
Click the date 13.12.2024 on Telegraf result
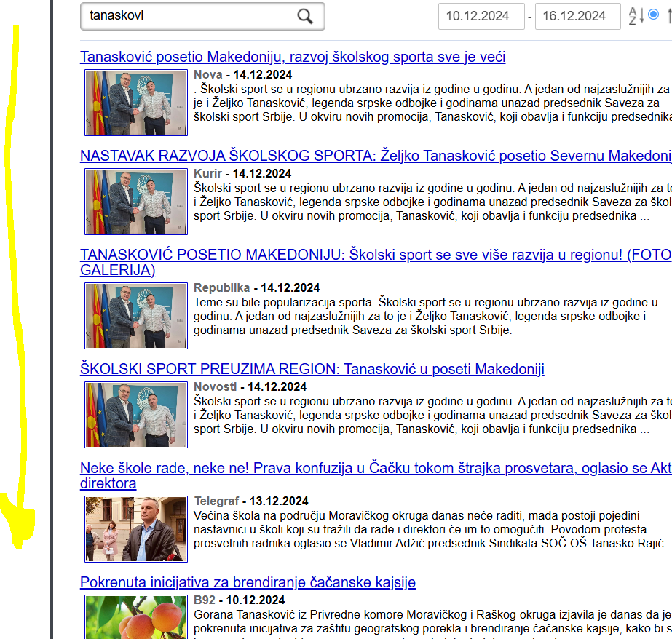pyautogui.click(x=279, y=501)
